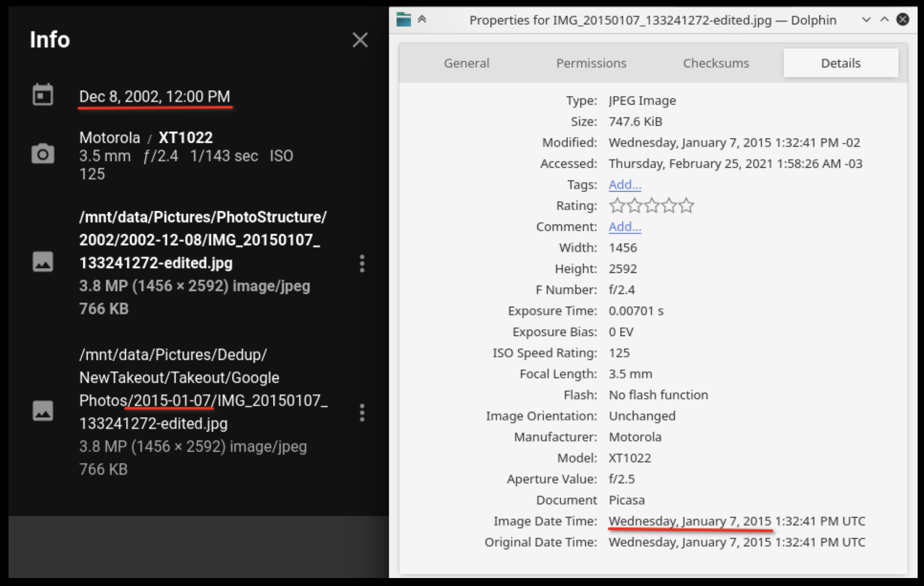Close the Info panel with the X

click(x=360, y=40)
